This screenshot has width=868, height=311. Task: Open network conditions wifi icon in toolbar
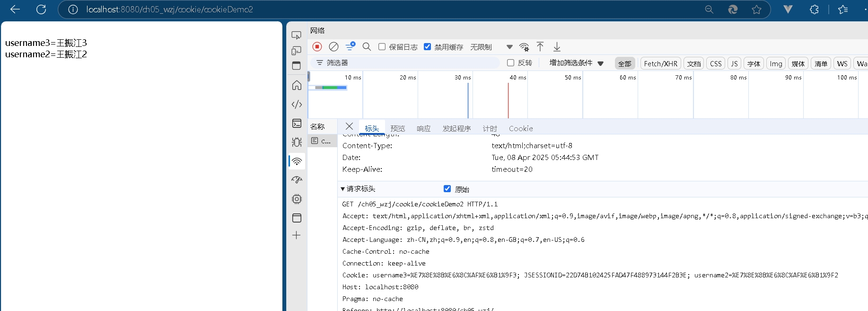point(524,46)
